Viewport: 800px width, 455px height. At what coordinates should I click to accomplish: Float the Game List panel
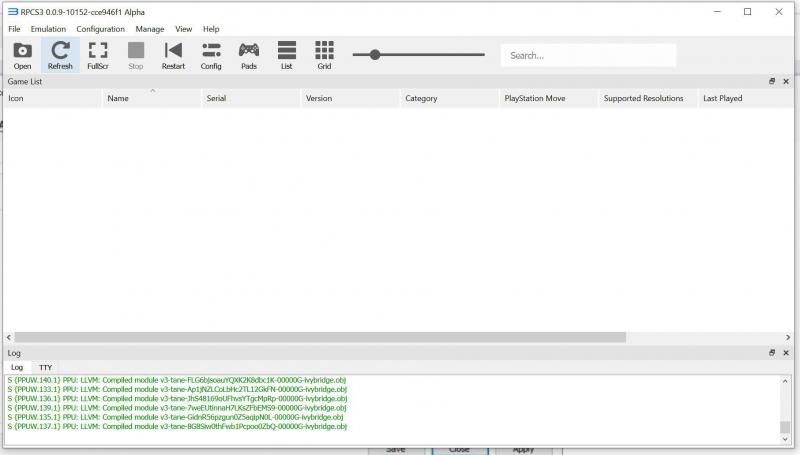pos(772,81)
